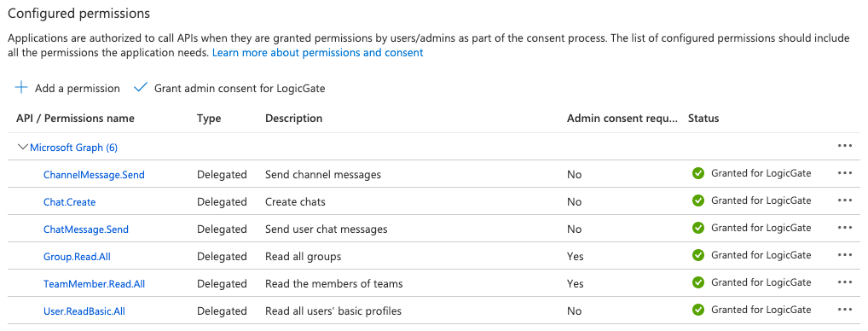Click admin consent No for User.ReadBasic.All
The width and height of the screenshot is (868, 331).
coord(574,311)
